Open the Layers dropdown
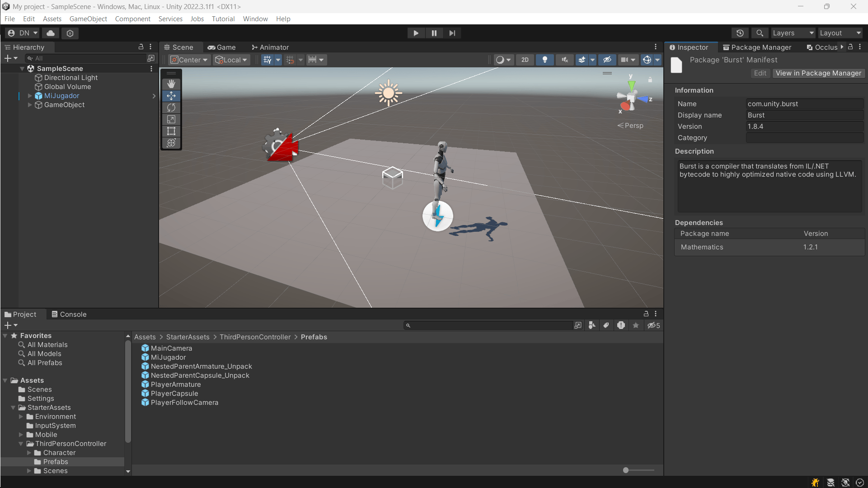 [x=793, y=33]
